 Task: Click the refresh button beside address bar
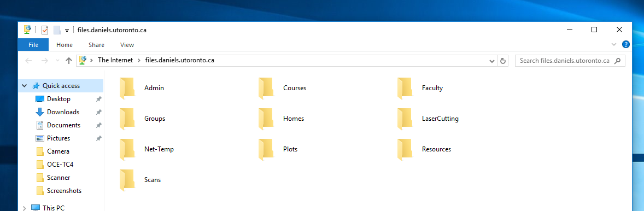[503, 61]
